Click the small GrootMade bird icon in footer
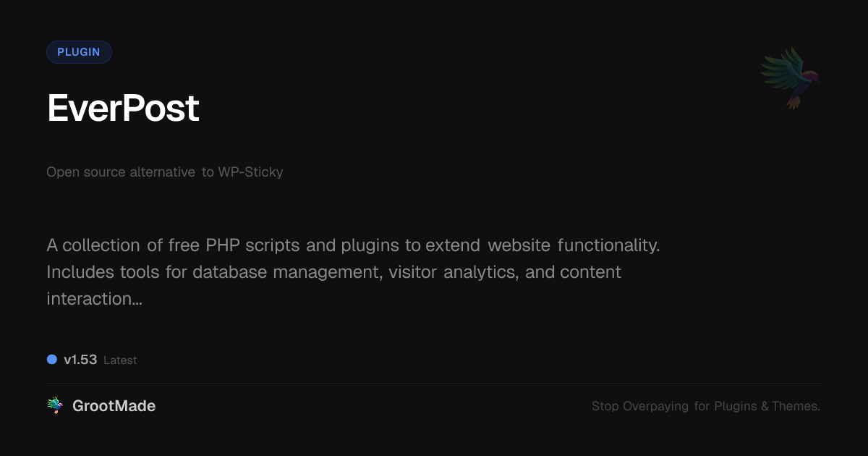868x456 pixels. [x=55, y=406]
